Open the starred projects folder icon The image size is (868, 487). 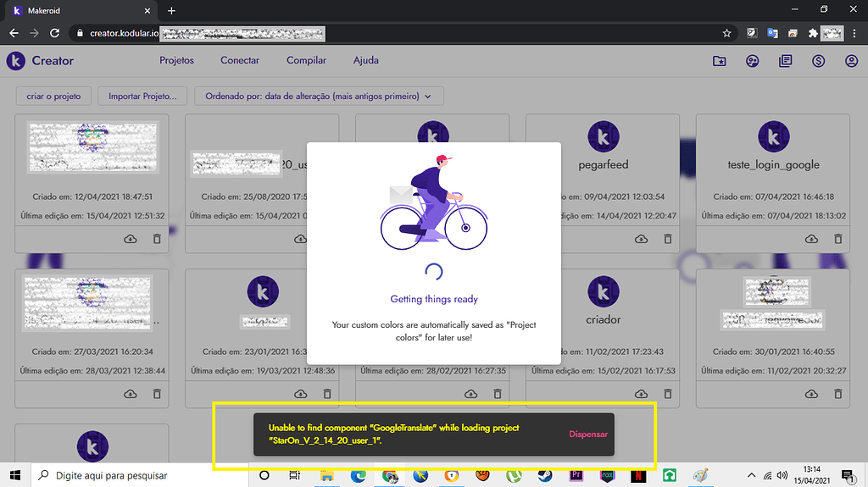719,61
